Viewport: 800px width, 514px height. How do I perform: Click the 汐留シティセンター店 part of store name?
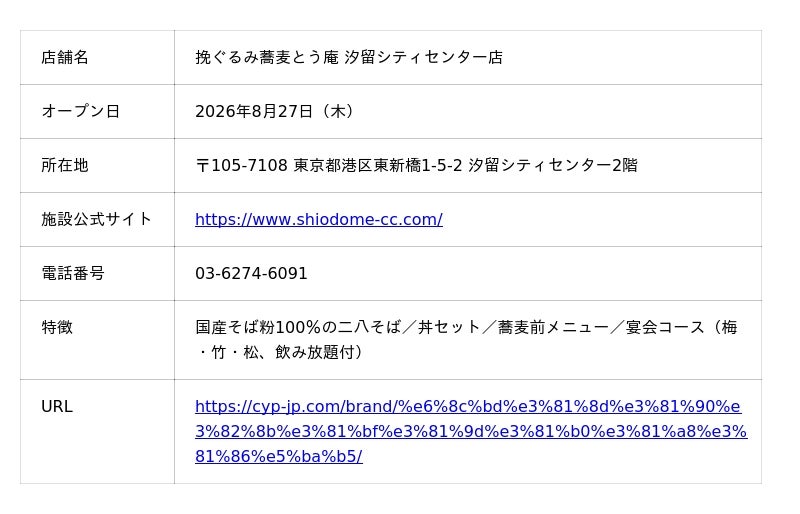423,57
